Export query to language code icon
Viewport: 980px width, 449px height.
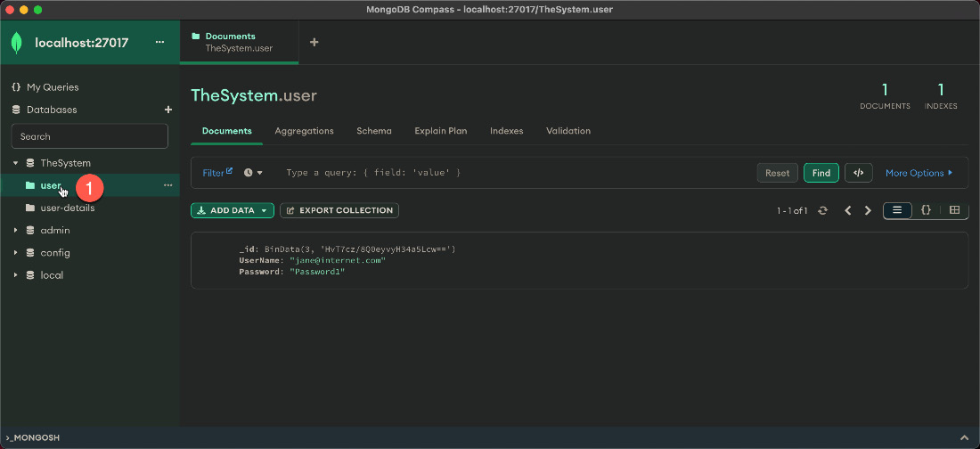click(858, 173)
